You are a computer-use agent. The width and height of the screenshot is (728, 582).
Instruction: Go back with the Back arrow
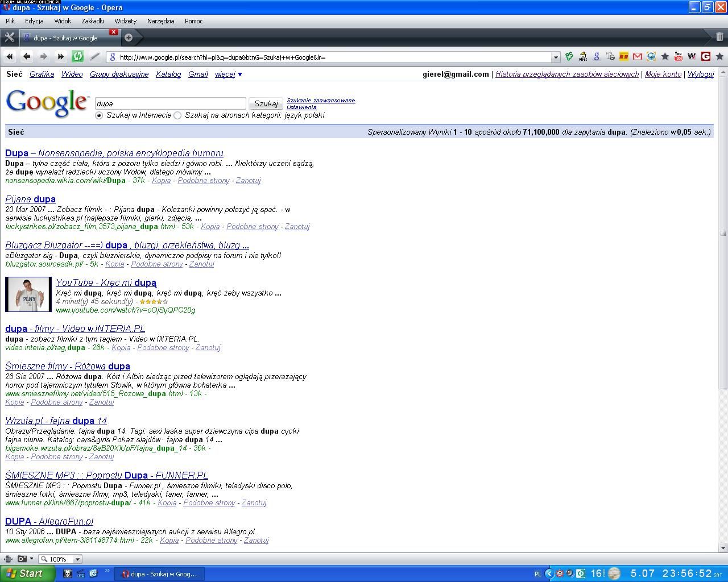[x=27, y=56]
